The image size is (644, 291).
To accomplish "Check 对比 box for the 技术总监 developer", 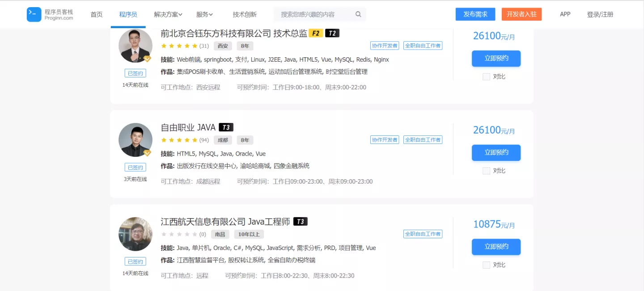I will [487, 76].
